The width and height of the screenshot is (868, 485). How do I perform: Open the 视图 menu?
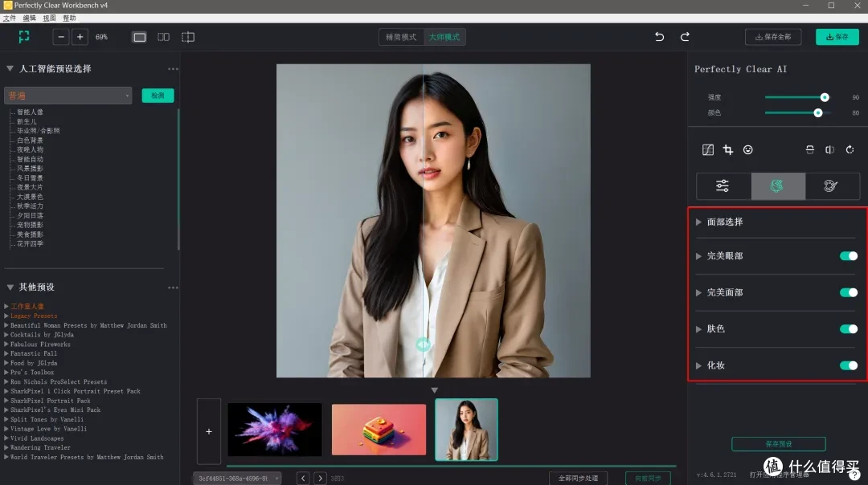[49, 18]
